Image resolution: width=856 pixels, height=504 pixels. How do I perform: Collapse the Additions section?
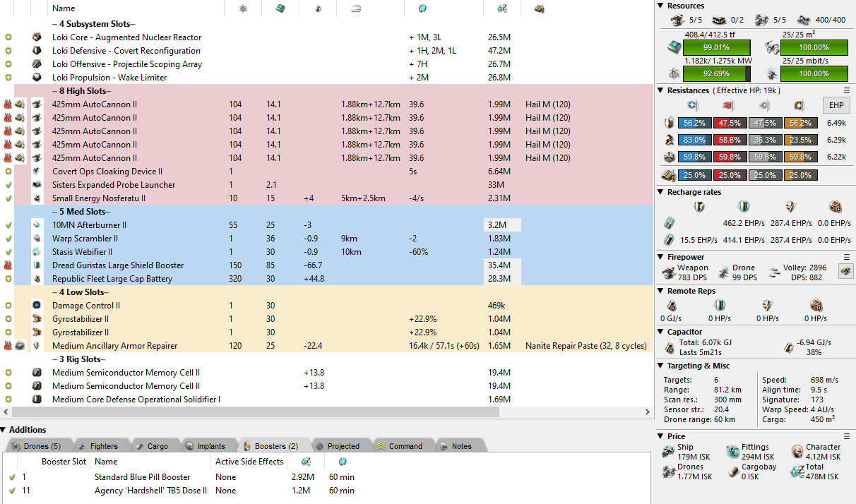tap(4, 430)
